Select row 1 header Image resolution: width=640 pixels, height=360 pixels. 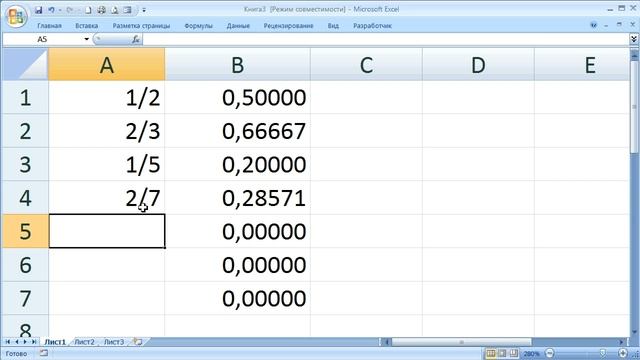pyautogui.click(x=25, y=98)
